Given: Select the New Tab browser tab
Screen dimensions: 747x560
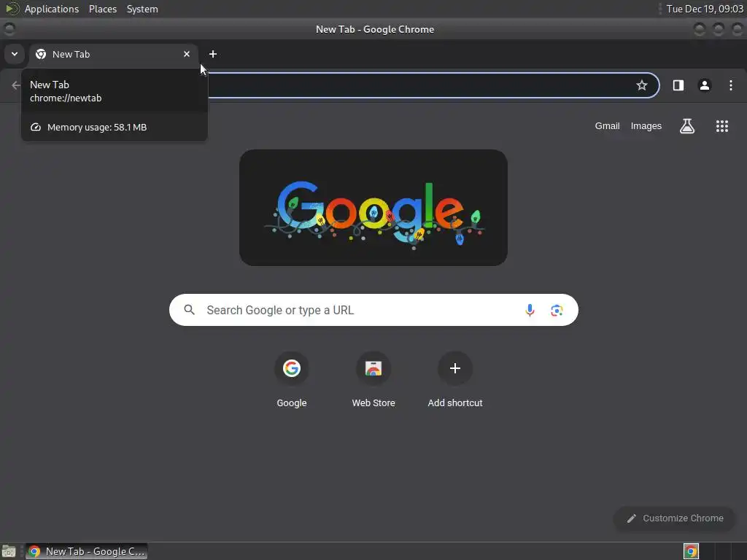Looking at the screenshot, I should coord(114,54).
